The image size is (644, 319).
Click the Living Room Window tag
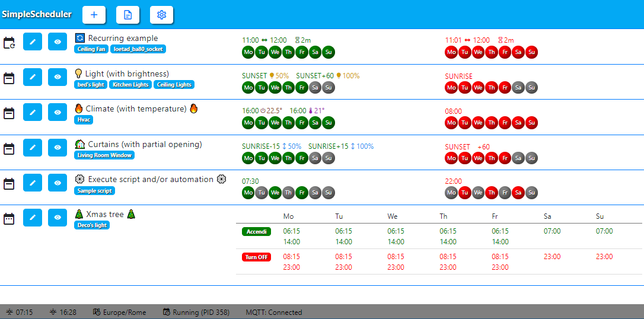(x=104, y=155)
